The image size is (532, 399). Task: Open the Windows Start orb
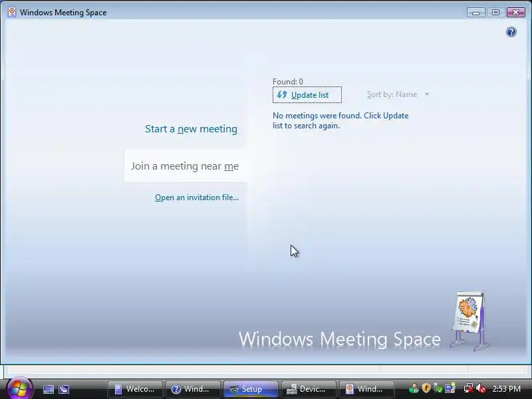(19, 388)
